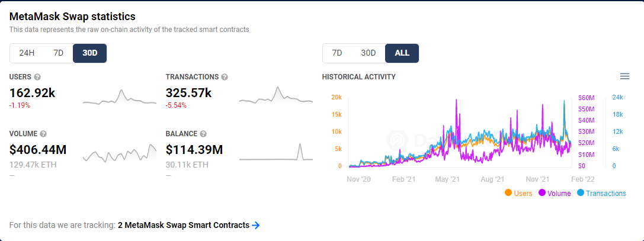Click the arrow icon after Smart Contracts
Screen dimensions: 644x241
pos(256,225)
